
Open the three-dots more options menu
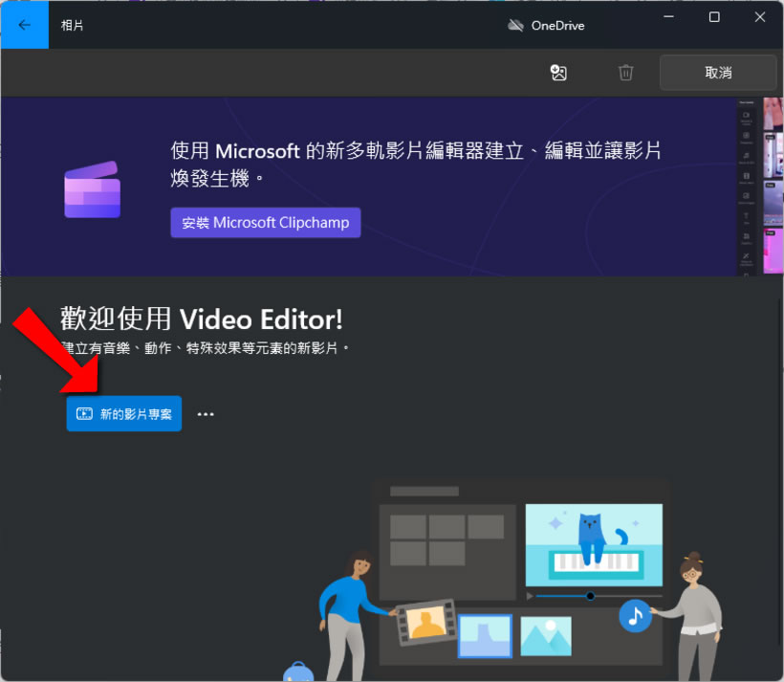206,414
